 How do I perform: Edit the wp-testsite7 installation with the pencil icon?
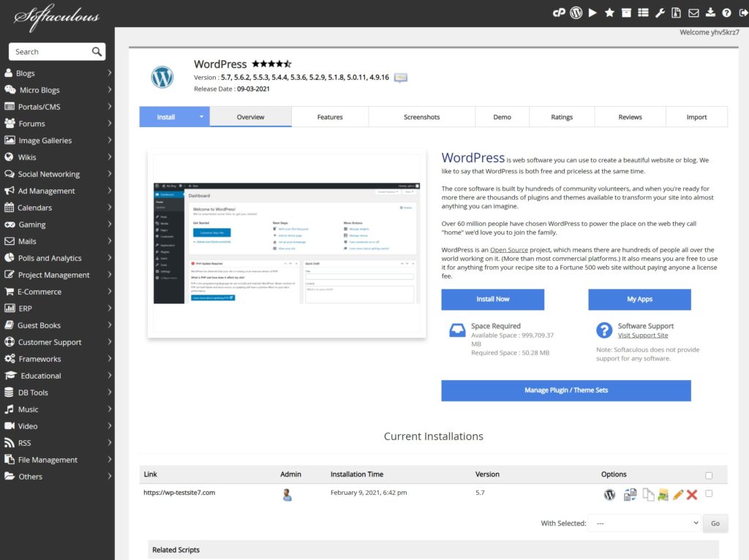(x=677, y=493)
